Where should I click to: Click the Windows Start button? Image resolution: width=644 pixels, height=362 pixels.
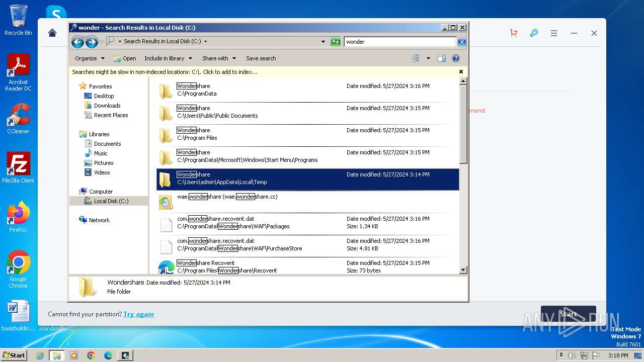[x=14, y=355]
